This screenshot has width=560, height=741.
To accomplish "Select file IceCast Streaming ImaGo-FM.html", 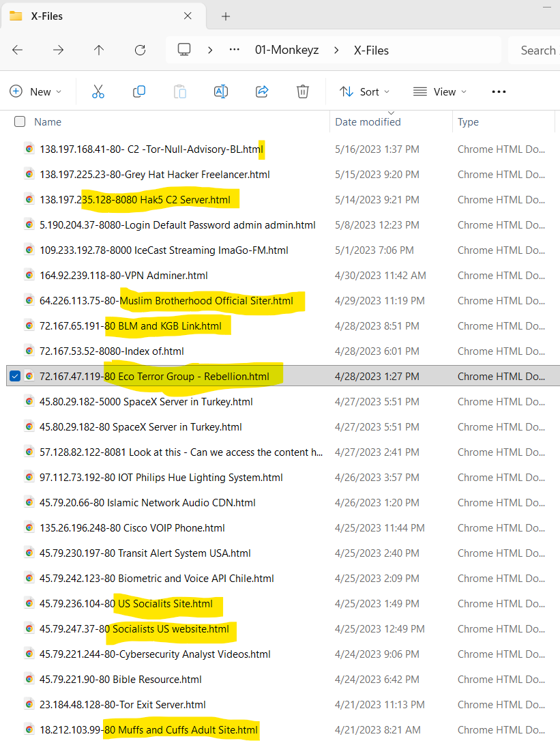I will tap(164, 250).
